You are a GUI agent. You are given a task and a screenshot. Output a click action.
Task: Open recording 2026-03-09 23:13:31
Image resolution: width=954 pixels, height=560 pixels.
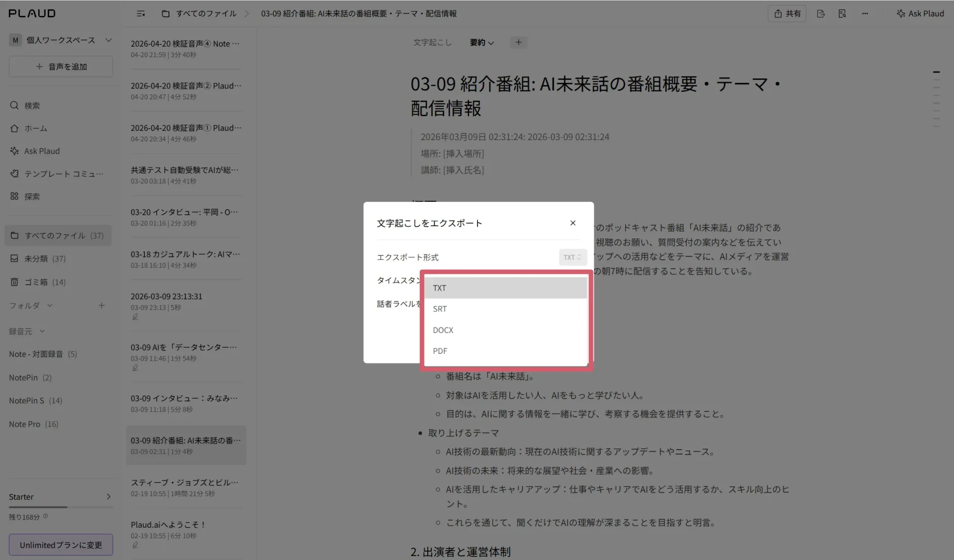click(x=186, y=305)
